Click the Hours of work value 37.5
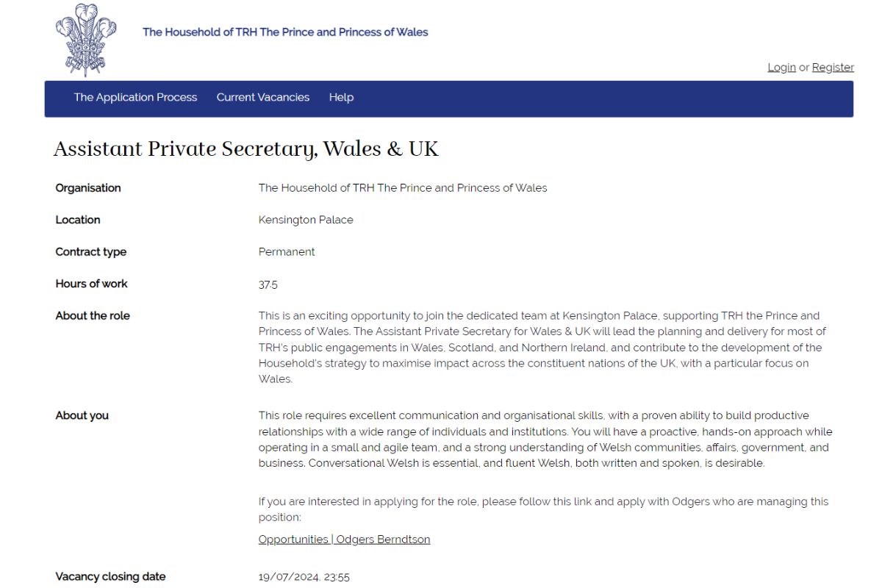Viewport: 882px width, 588px height. click(x=267, y=284)
